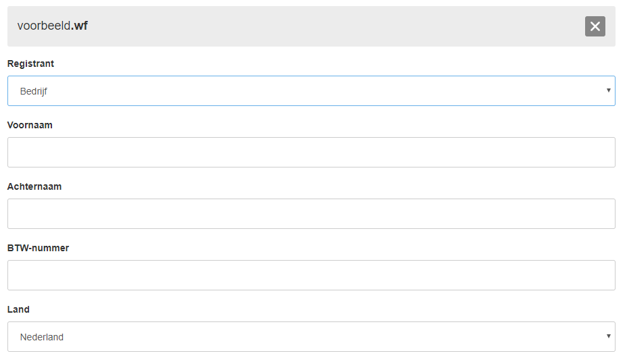Open the Registrant dropdown showing Bedrijf
This screenshot has width=627, height=364.
tap(311, 90)
